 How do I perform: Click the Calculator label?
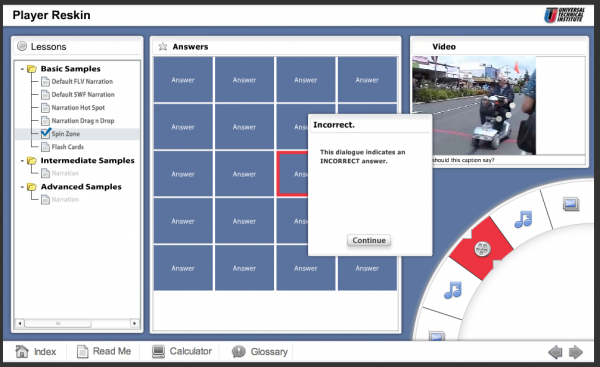(191, 351)
